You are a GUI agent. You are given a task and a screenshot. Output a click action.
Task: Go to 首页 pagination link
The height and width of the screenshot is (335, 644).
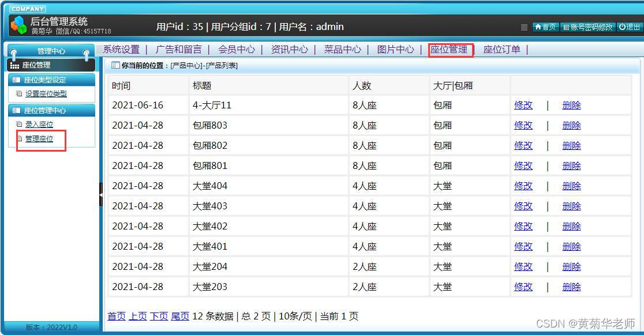pyautogui.click(x=117, y=316)
